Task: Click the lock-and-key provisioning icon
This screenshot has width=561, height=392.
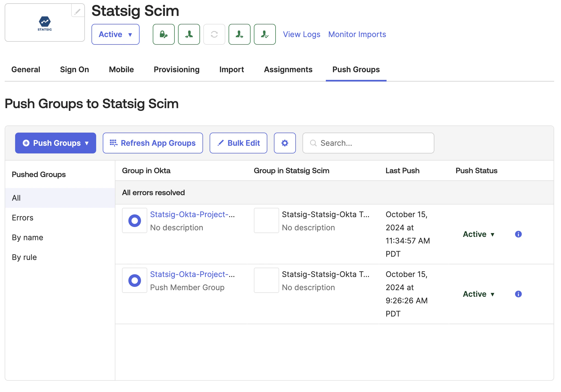Action: pos(163,34)
